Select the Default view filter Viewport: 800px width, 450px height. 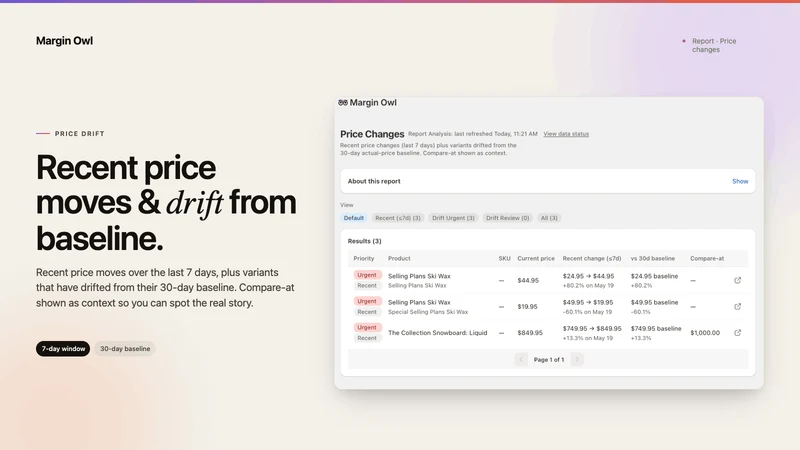[x=354, y=218]
